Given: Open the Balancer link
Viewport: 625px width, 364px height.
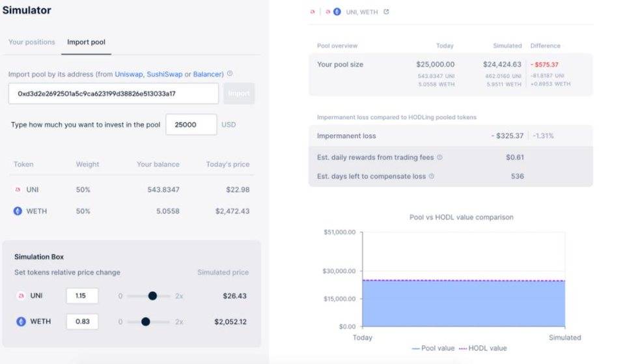Looking at the screenshot, I should (208, 74).
